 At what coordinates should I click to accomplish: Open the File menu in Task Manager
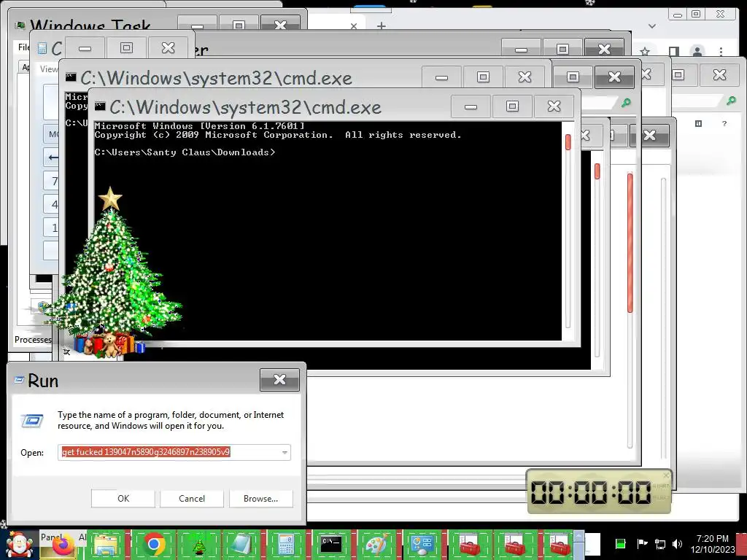(x=24, y=47)
